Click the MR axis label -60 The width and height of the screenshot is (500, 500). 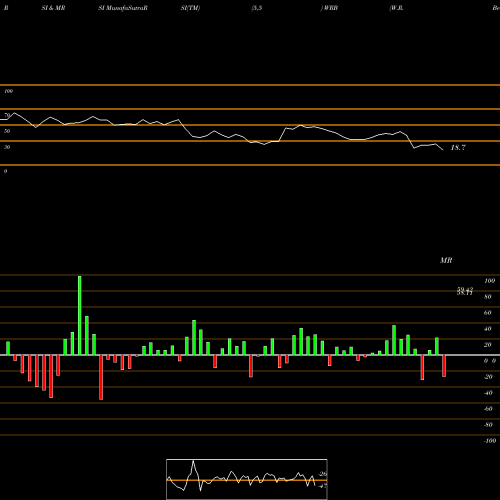click(488, 409)
